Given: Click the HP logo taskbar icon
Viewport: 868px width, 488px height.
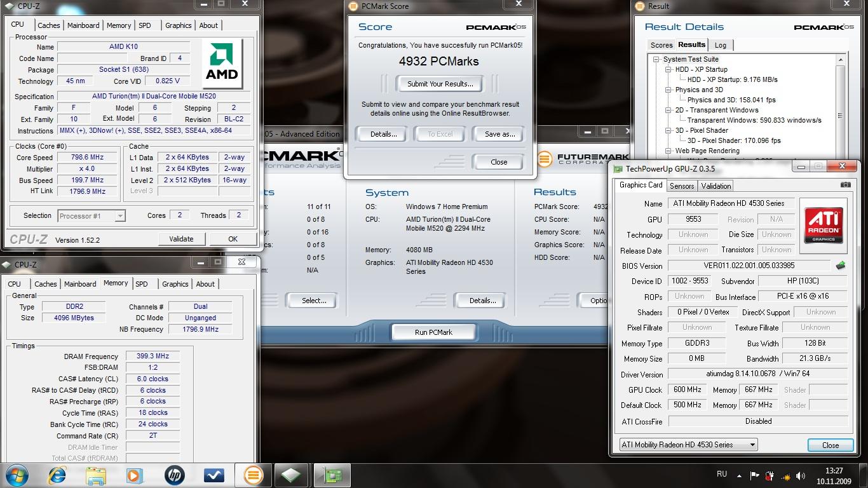Looking at the screenshot, I should coord(175,475).
